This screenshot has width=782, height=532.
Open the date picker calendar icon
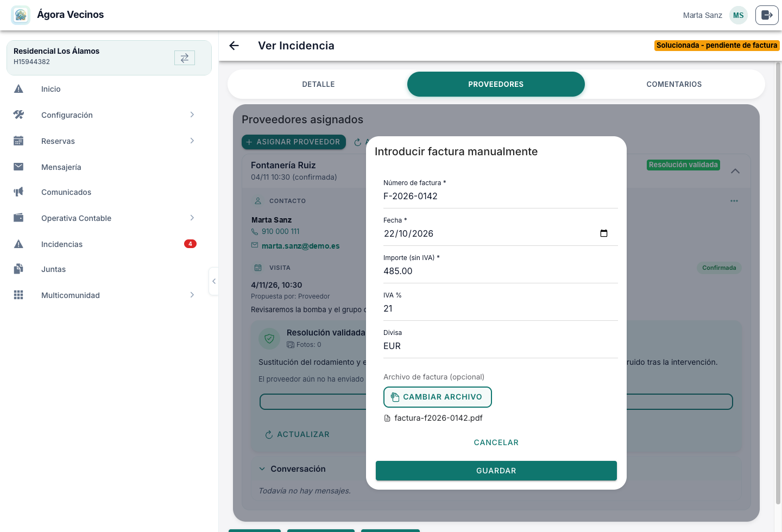[604, 233]
